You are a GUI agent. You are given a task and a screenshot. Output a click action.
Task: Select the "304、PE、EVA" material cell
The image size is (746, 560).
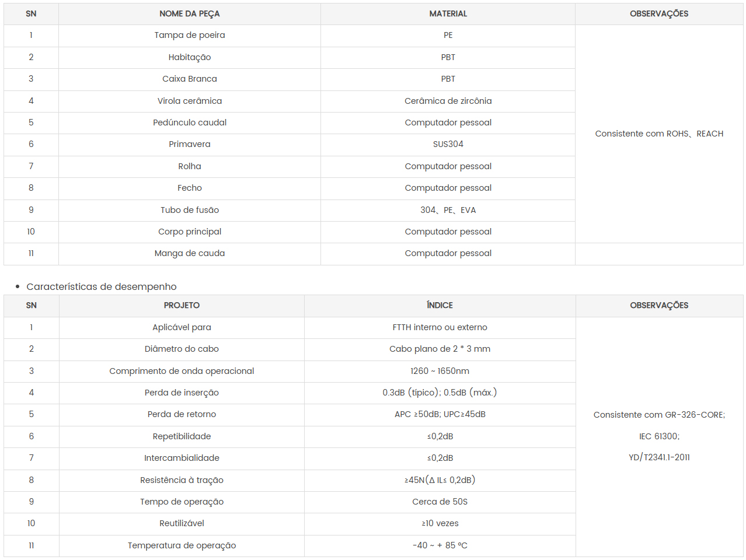(448, 210)
